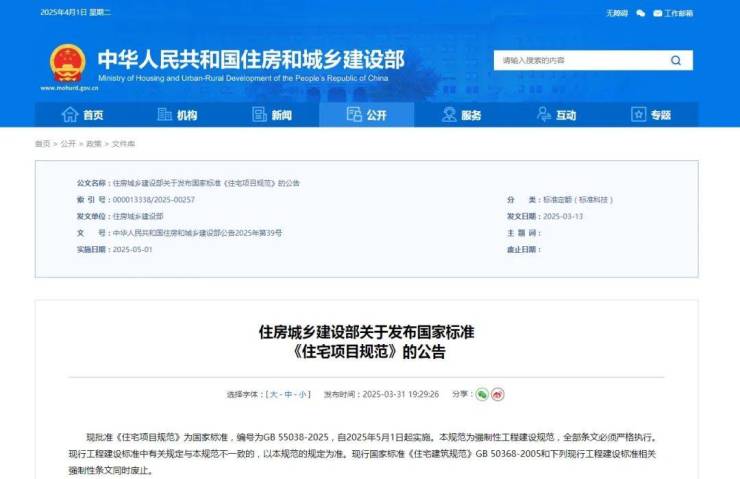Click the issue date 2025-03-13
740x479 pixels.
coord(563,216)
